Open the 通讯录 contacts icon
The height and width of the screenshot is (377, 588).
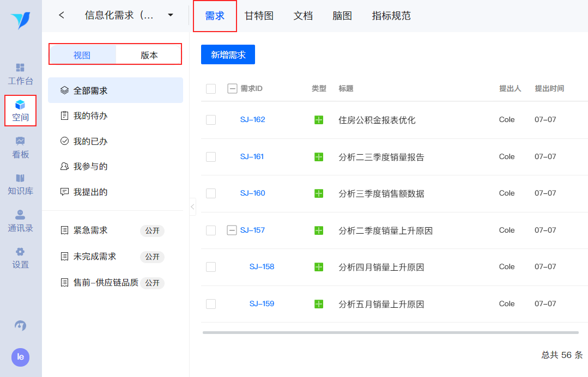click(x=20, y=215)
